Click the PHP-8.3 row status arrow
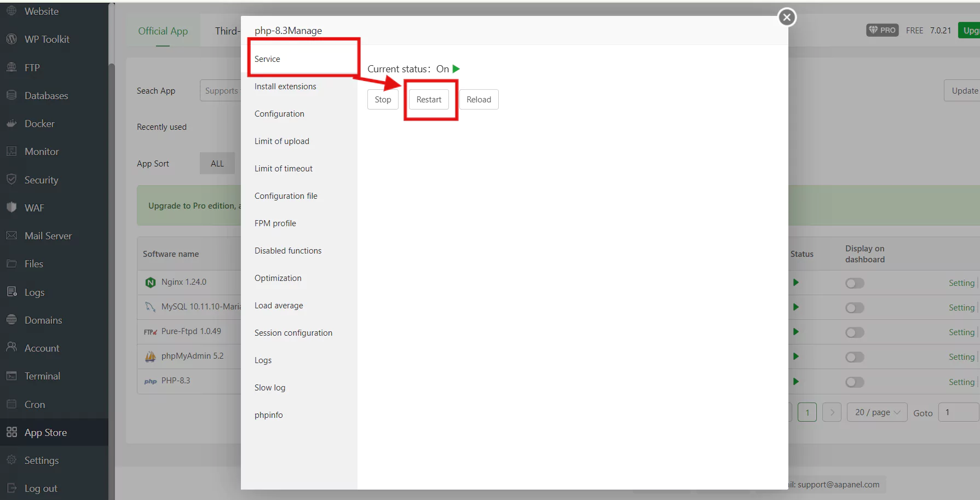This screenshot has height=500, width=980. coord(796,381)
